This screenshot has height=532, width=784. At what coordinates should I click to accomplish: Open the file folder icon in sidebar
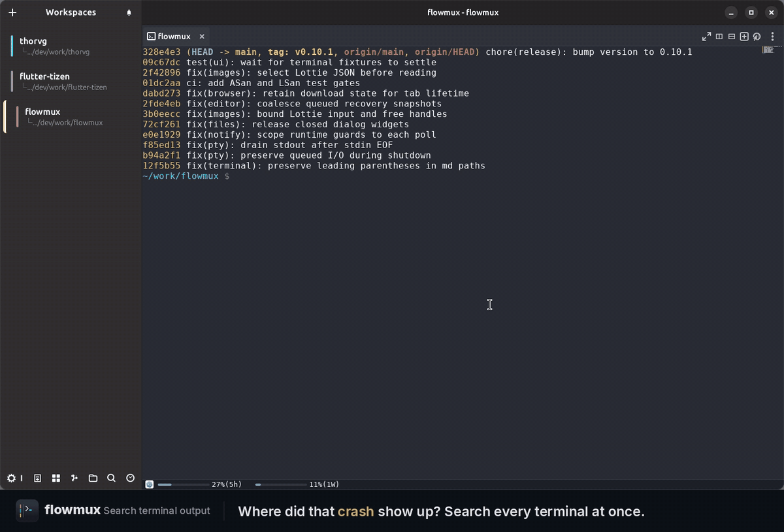(x=93, y=478)
